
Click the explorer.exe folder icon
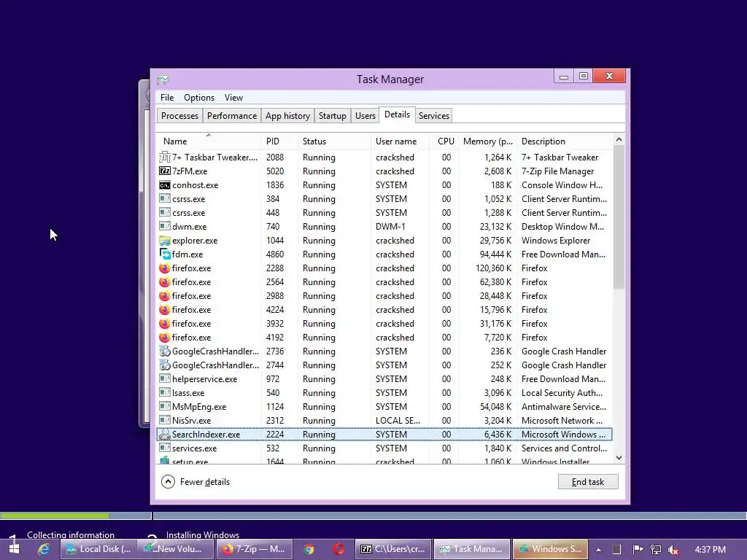click(x=164, y=241)
